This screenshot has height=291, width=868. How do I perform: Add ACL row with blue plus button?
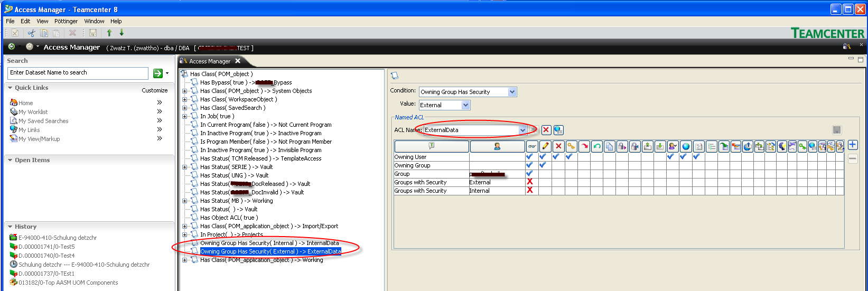point(853,145)
